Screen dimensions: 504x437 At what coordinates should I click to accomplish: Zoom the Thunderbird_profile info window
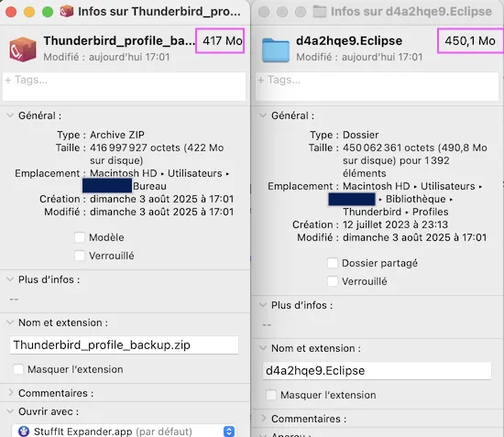(x=48, y=12)
